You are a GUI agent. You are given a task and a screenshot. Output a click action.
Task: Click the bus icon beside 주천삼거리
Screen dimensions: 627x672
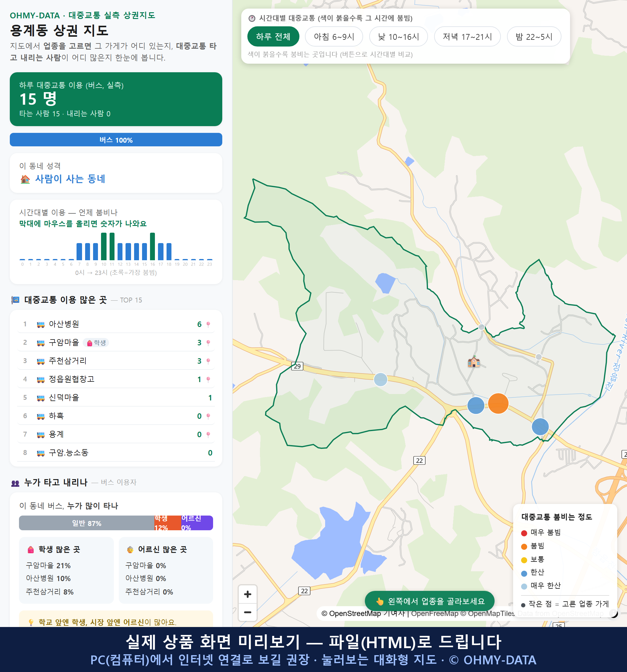point(40,361)
